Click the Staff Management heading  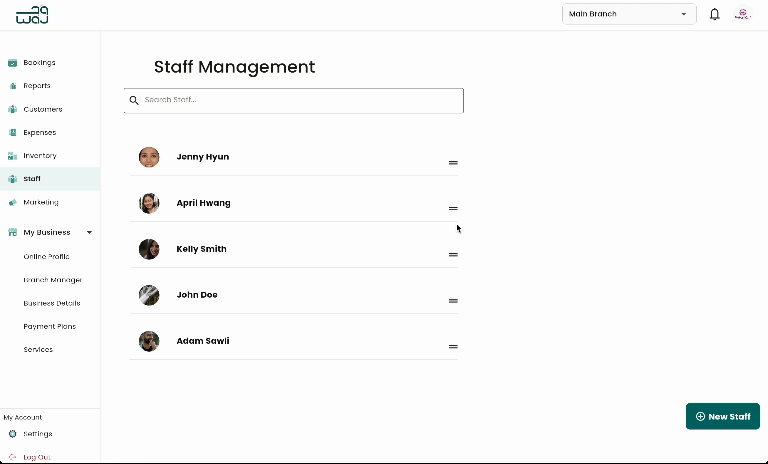[x=235, y=67]
